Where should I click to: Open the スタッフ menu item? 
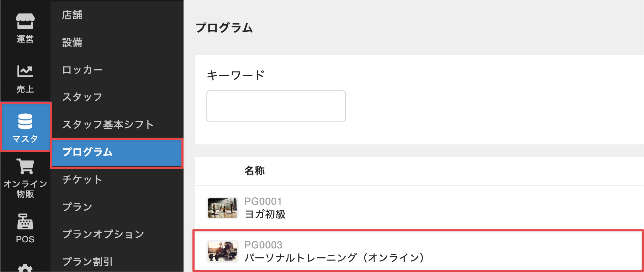tap(82, 97)
